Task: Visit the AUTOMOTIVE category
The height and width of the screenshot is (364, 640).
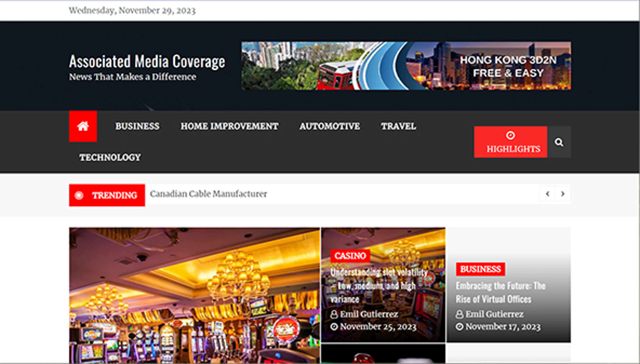Action: pyautogui.click(x=329, y=126)
